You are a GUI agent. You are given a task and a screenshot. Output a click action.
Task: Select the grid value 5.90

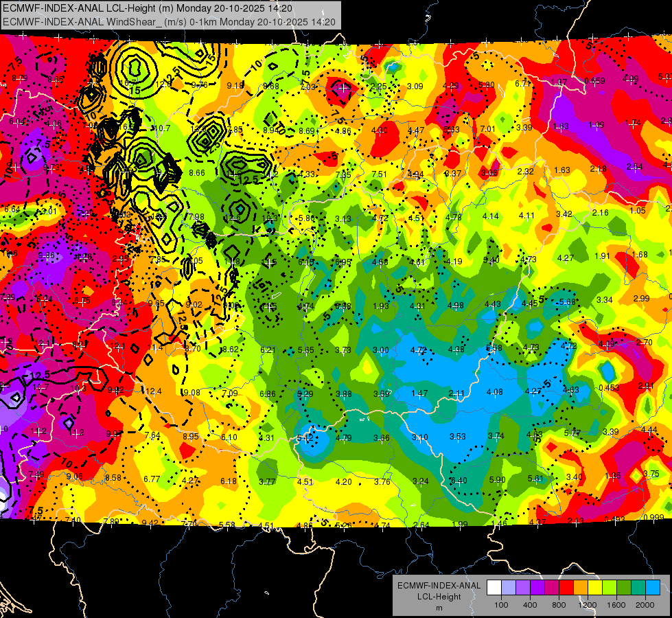coord(497,480)
